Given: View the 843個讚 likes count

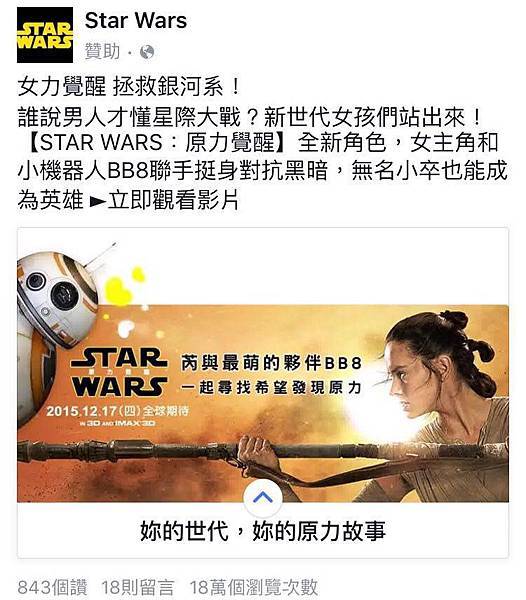Looking at the screenshot, I should tap(52, 588).
